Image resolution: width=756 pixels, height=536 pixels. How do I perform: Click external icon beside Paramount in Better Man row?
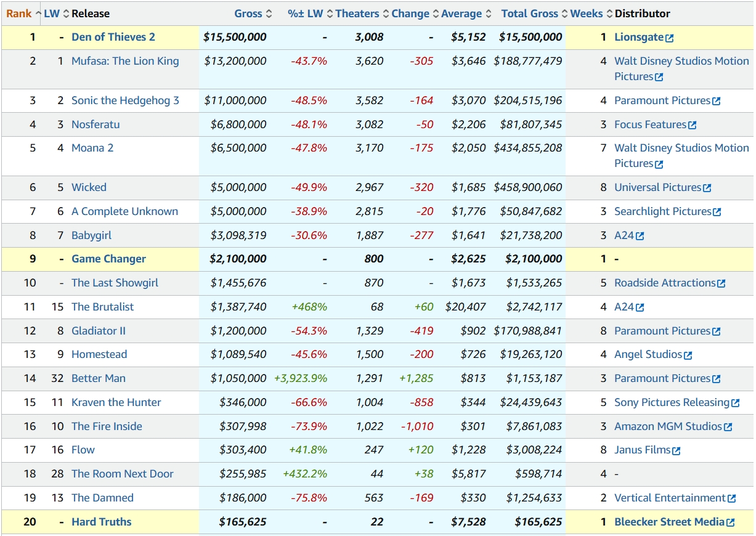coord(717,380)
